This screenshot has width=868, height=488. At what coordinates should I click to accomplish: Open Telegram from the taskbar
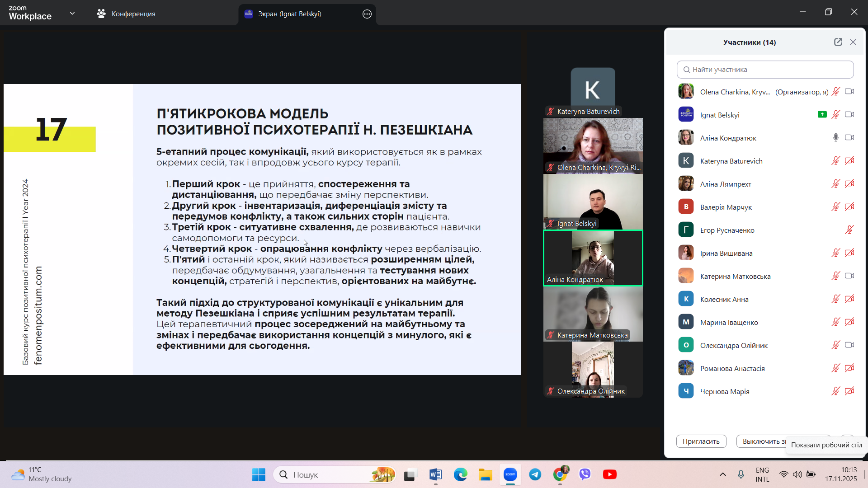point(535,474)
